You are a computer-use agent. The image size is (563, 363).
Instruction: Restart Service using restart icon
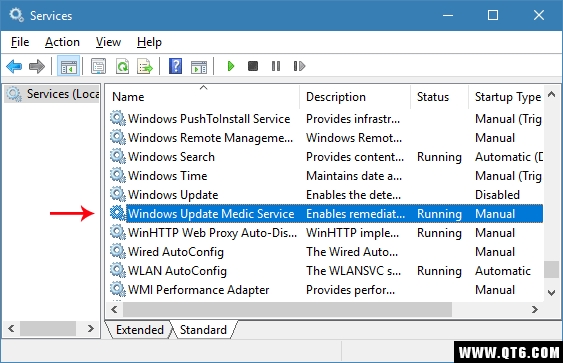299,66
